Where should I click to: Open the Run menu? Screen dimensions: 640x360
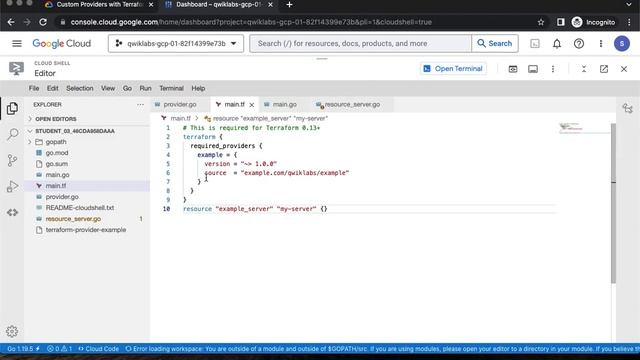[145, 88]
